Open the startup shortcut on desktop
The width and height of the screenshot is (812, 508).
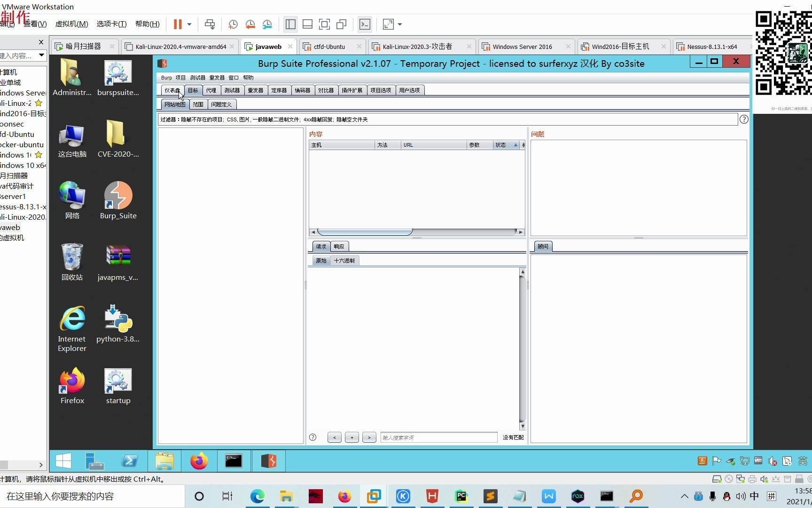tap(118, 386)
